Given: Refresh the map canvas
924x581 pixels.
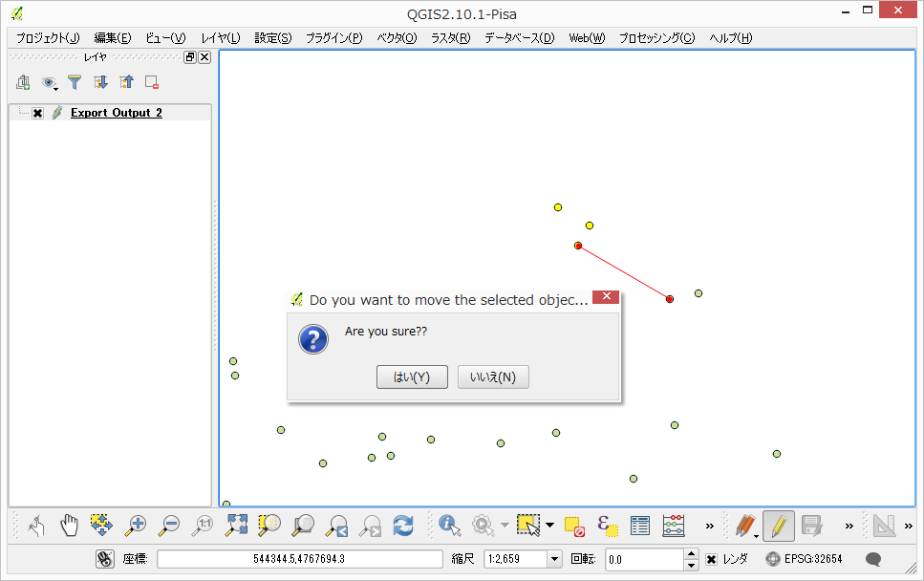Looking at the screenshot, I should pos(403,525).
